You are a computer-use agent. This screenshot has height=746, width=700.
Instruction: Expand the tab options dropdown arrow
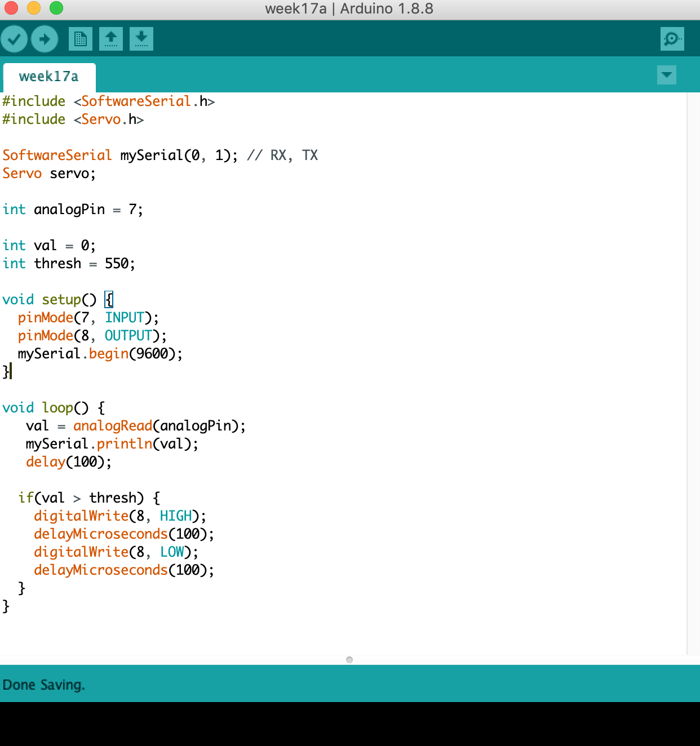(667, 75)
